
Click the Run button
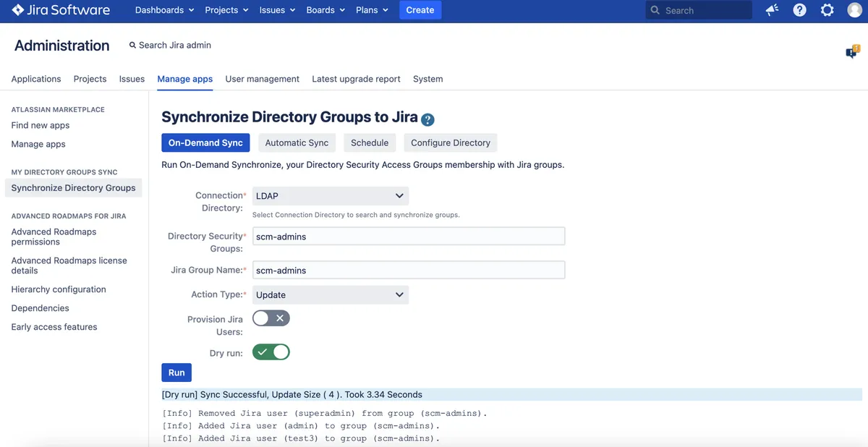point(176,372)
